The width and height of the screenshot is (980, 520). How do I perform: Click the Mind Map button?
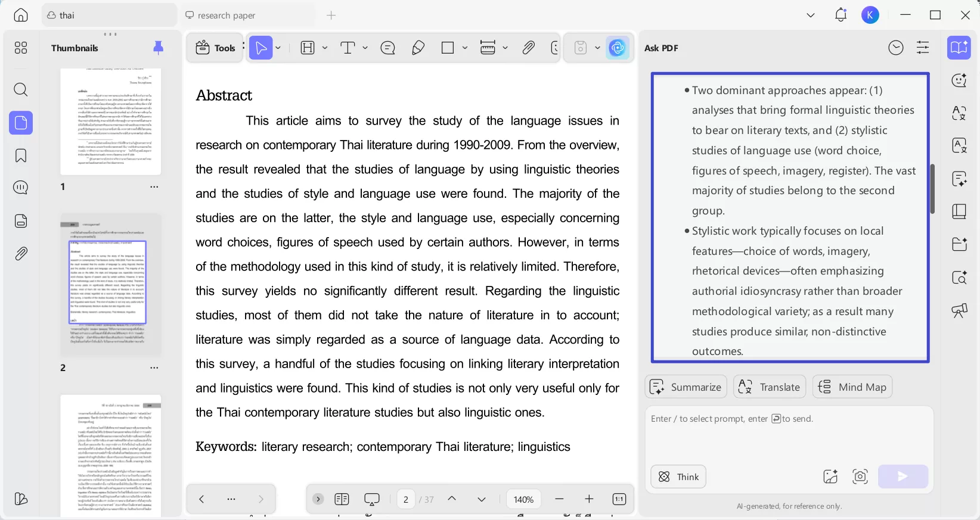coord(852,387)
